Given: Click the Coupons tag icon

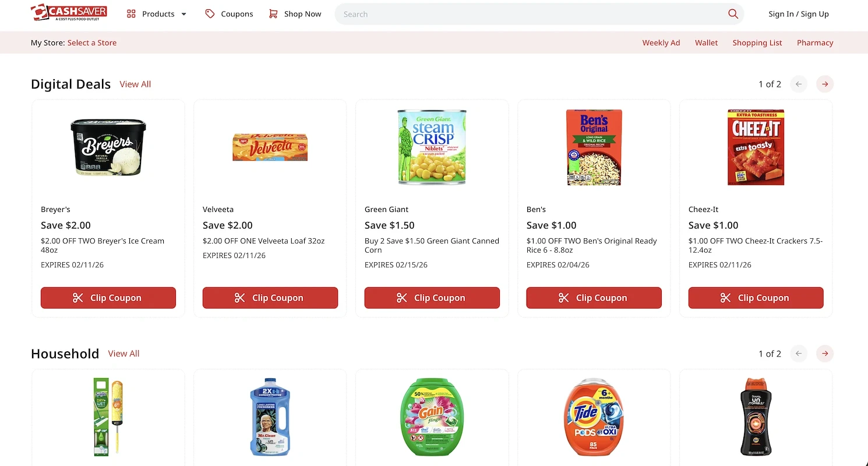Looking at the screenshot, I should coord(210,14).
